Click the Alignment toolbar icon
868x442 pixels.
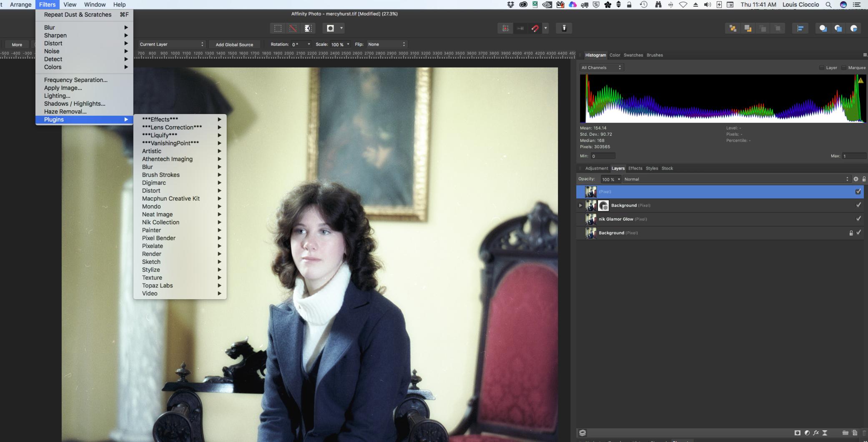(800, 28)
